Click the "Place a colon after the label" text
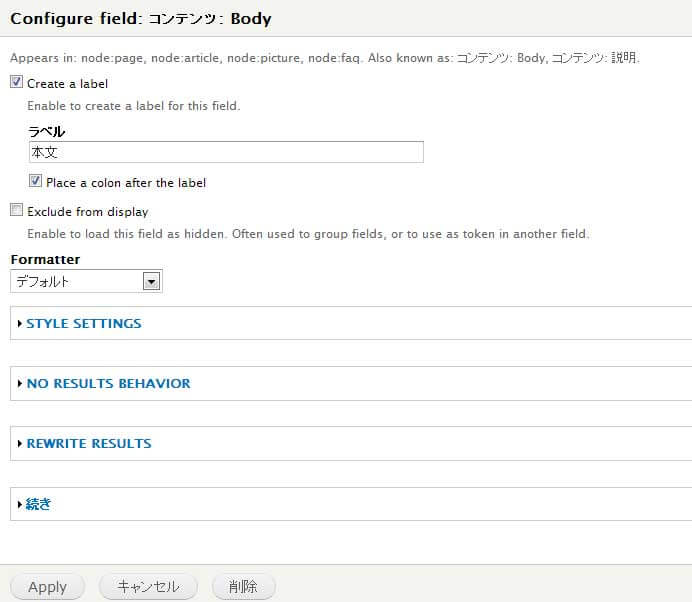The width and height of the screenshot is (692, 602). pos(126,183)
